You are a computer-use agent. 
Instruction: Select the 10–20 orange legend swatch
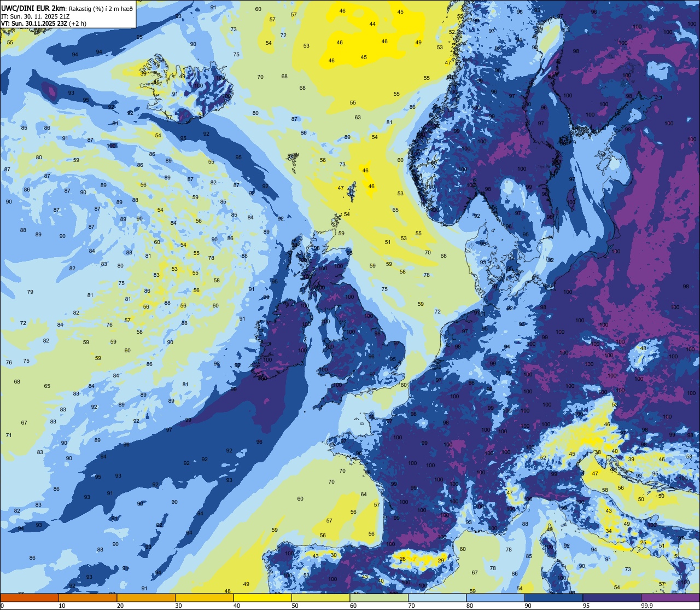pos(87,597)
